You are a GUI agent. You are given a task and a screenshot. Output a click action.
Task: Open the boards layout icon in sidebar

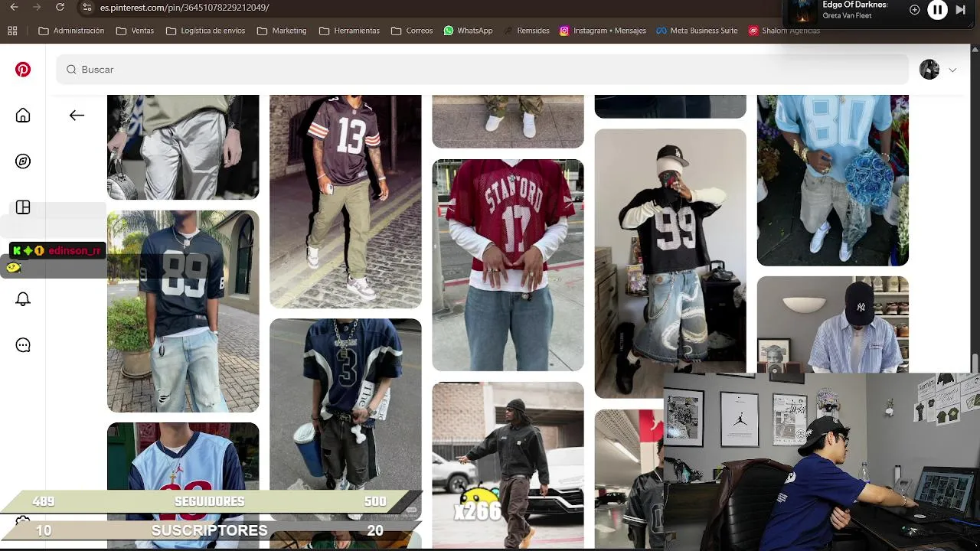click(x=23, y=207)
